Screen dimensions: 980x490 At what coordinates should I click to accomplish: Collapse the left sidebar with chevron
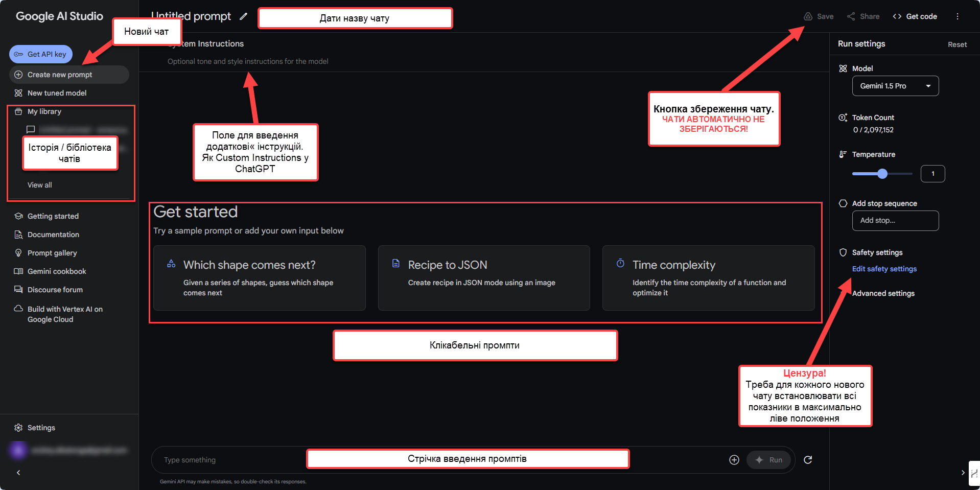(x=18, y=473)
